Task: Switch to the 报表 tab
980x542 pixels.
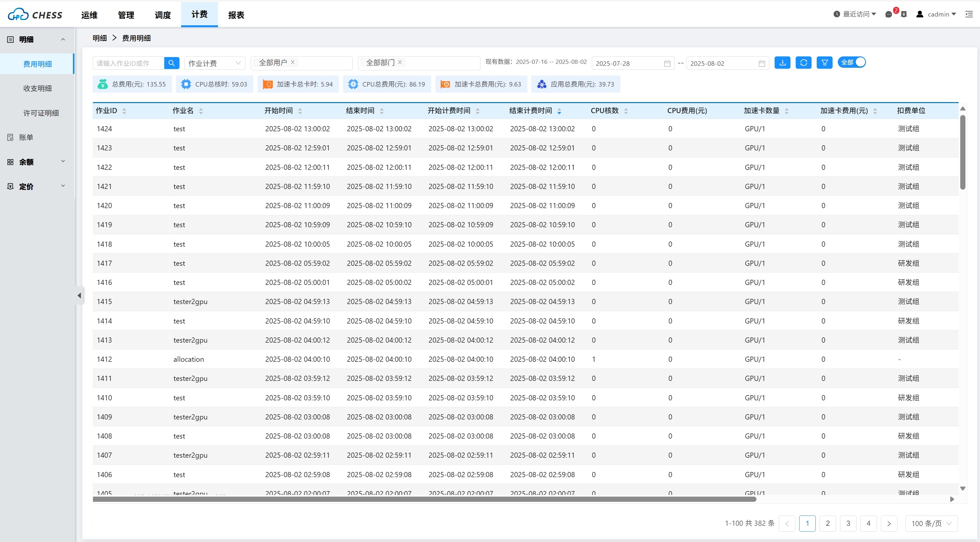Action: (x=236, y=15)
